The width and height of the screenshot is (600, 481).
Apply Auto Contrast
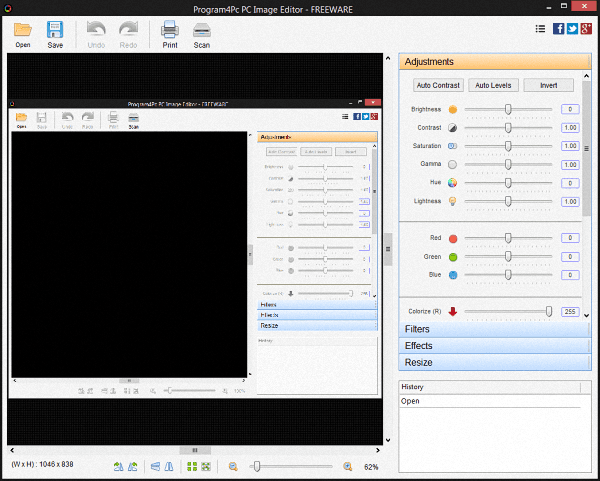438,85
